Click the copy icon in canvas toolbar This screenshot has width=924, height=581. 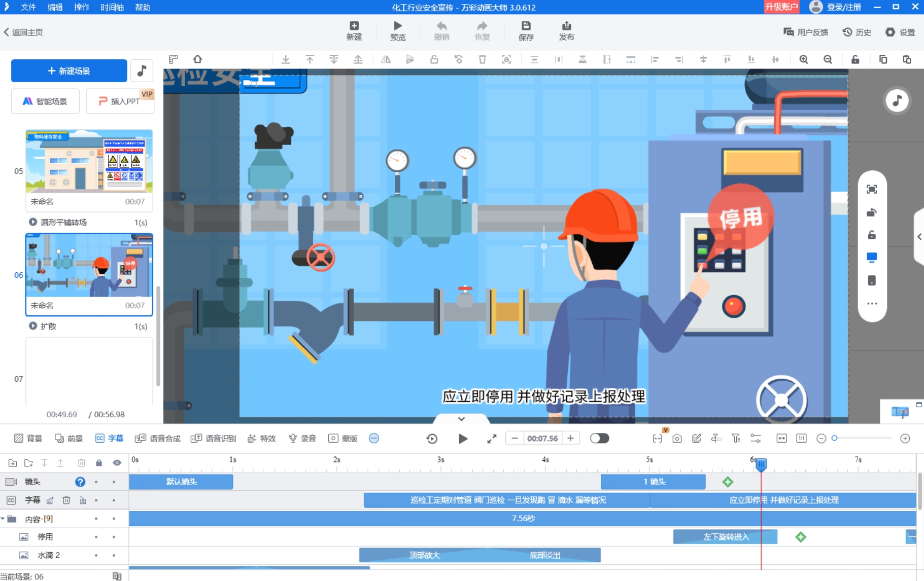tap(883, 59)
